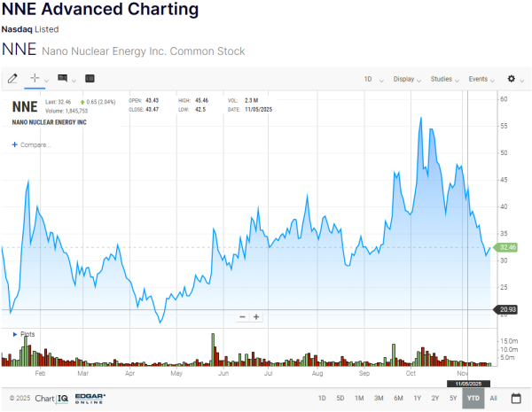The image size is (532, 412).
Task: Open the chart annotation comment tool
Action: [x=63, y=79]
